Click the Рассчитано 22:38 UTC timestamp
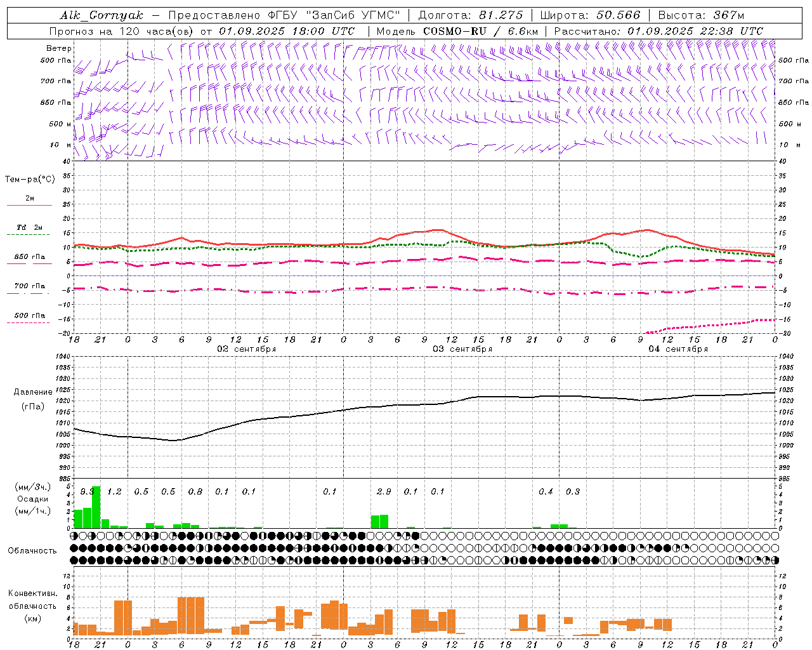This screenshot has height=650, width=812. click(658, 31)
